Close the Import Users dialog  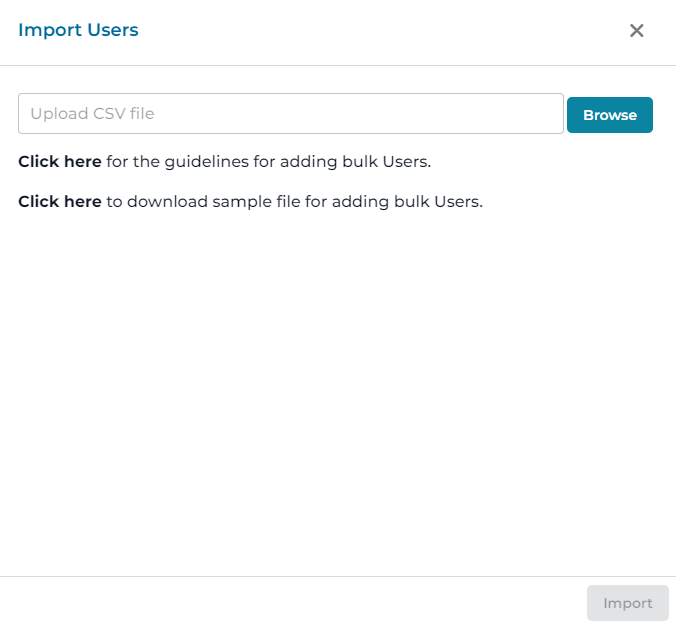pos(636,31)
